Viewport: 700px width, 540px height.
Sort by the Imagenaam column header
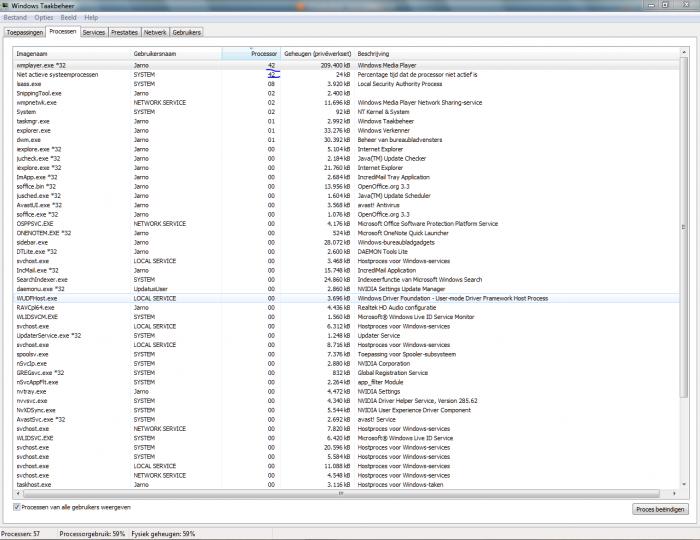[70, 53]
